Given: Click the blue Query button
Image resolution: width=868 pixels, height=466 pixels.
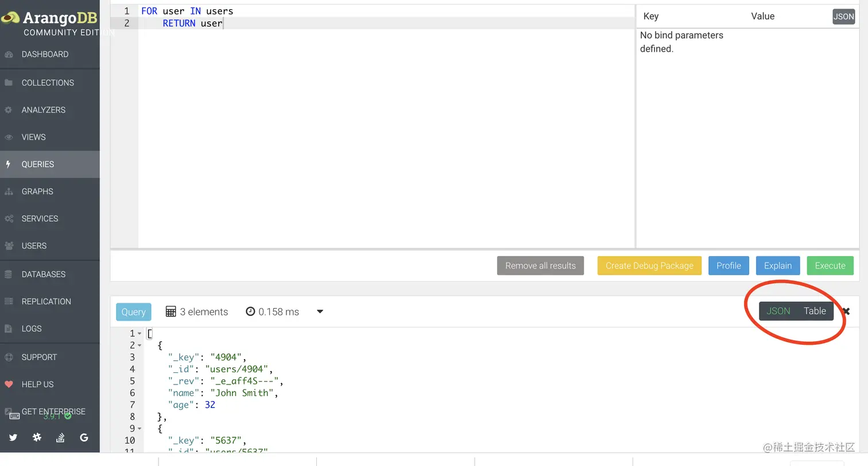Looking at the screenshot, I should coord(134,311).
